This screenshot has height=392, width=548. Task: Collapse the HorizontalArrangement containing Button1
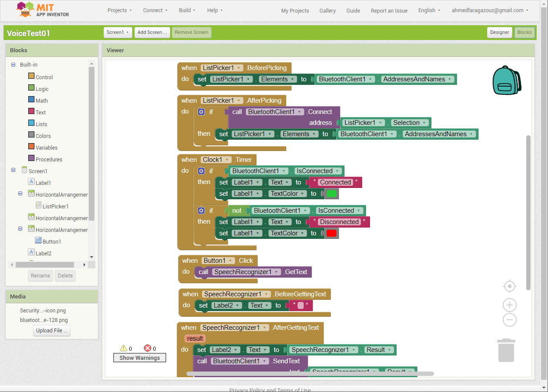(20, 229)
